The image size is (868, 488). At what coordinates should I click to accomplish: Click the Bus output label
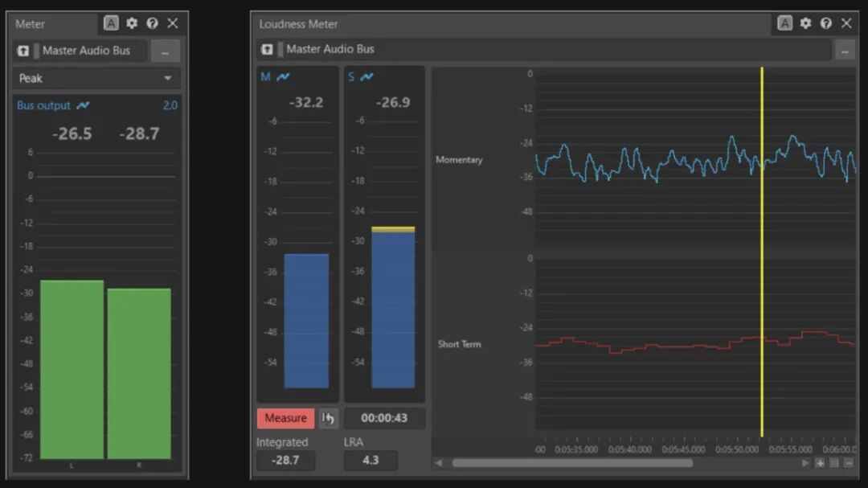43,105
